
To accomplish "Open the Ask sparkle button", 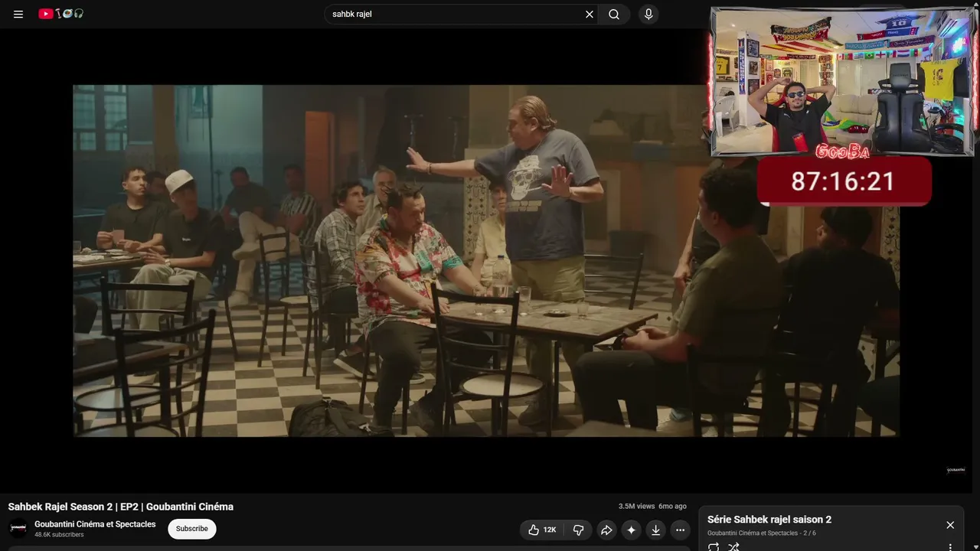I will 631,530.
